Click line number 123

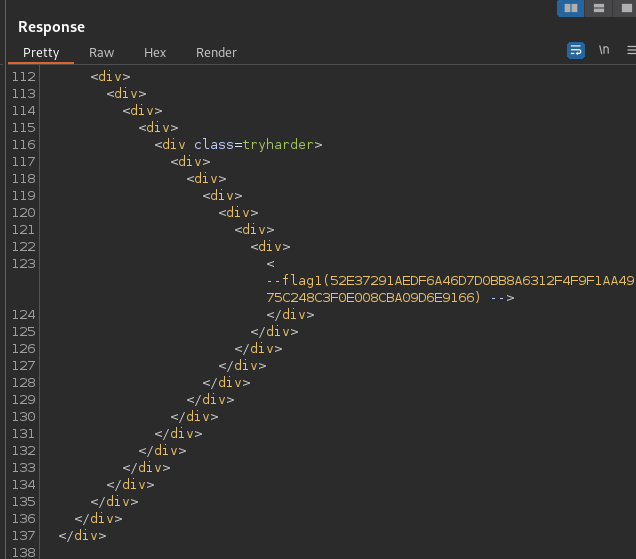point(24,264)
